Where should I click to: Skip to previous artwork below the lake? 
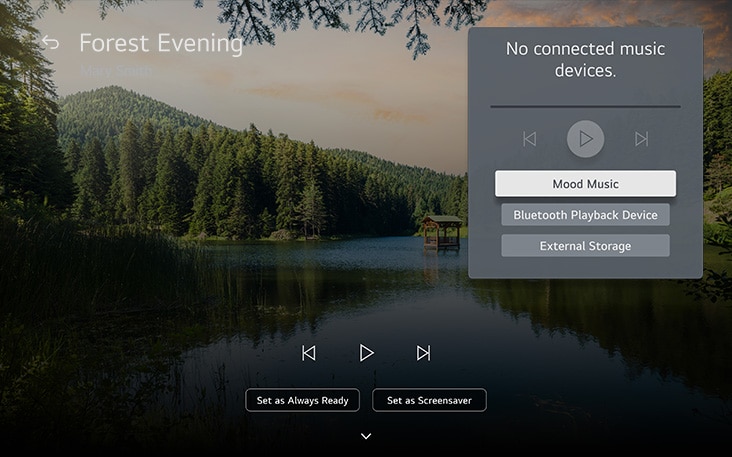pyautogui.click(x=309, y=353)
